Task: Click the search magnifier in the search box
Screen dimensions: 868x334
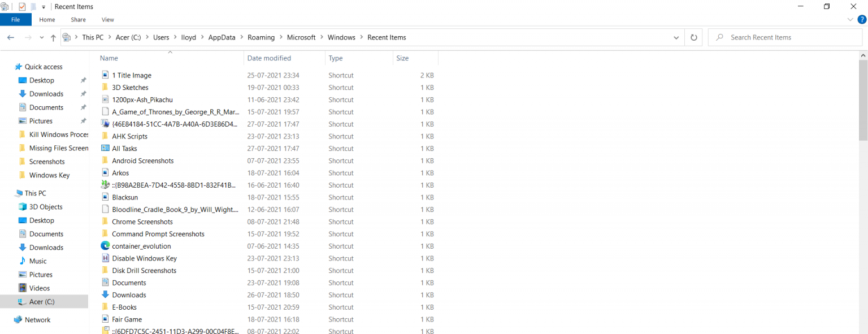Action: click(x=720, y=37)
